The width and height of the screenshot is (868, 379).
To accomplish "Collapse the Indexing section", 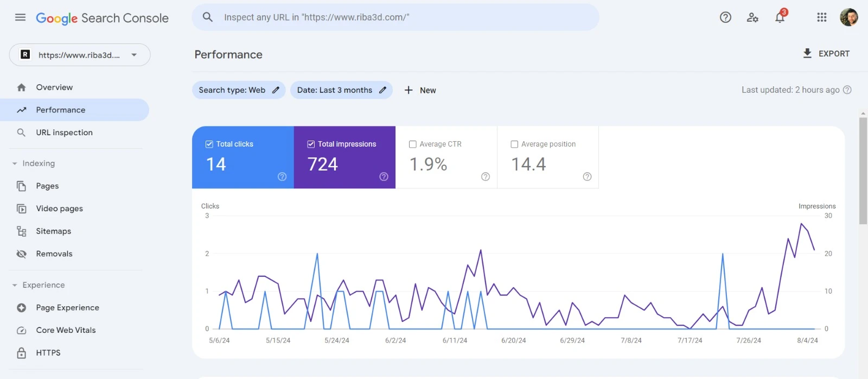I will 15,163.
